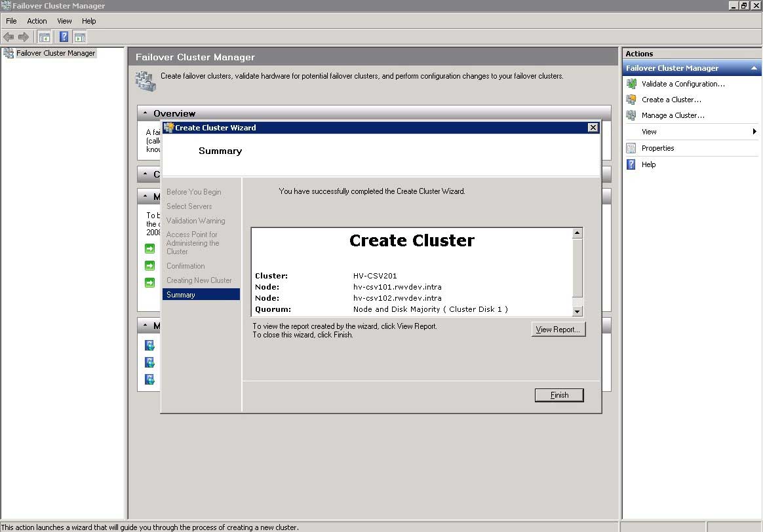
Task: Expand the View submenu arrow in Actions
Action: click(754, 132)
